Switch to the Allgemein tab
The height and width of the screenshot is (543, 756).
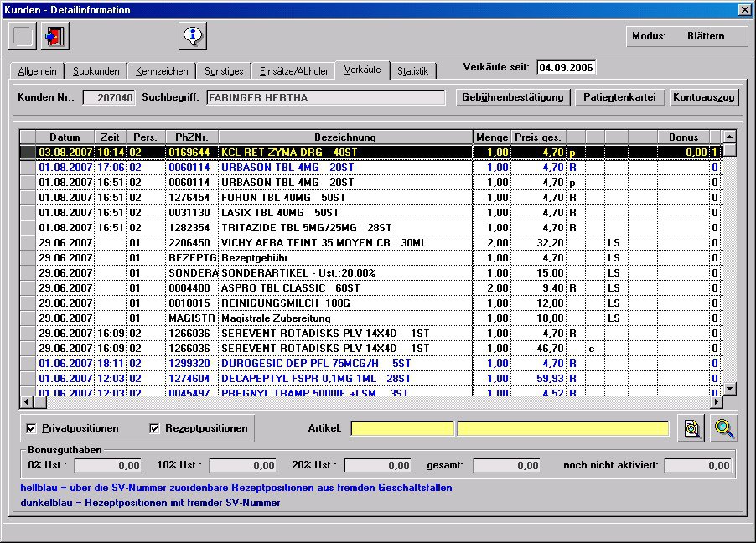tap(37, 71)
